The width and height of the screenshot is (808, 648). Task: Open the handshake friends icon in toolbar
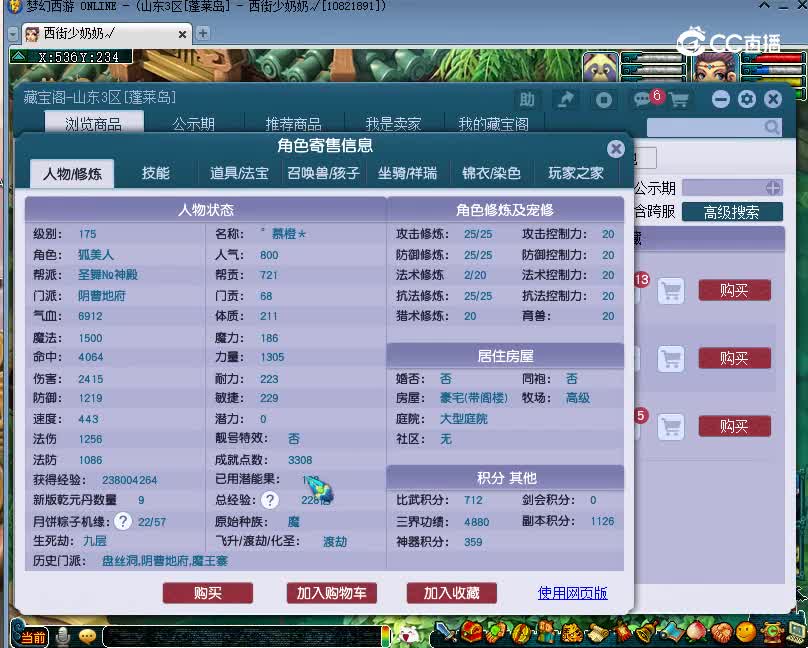click(721, 632)
